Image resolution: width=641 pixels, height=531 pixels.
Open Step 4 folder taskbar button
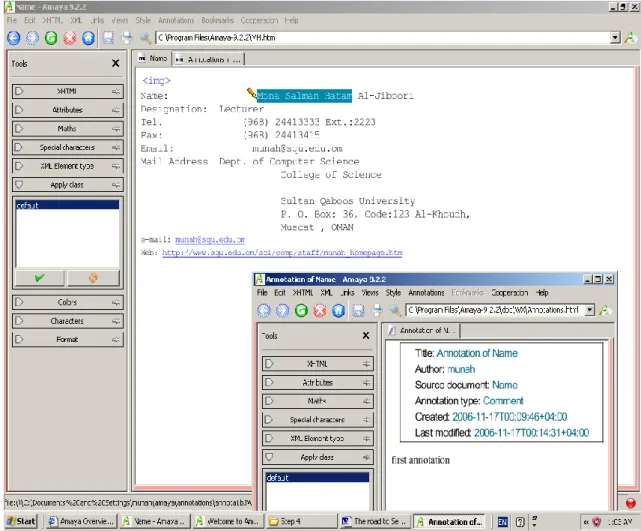click(x=302, y=521)
